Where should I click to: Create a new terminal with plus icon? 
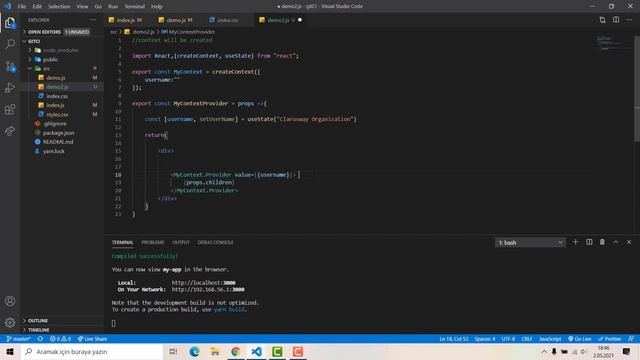[576, 242]
